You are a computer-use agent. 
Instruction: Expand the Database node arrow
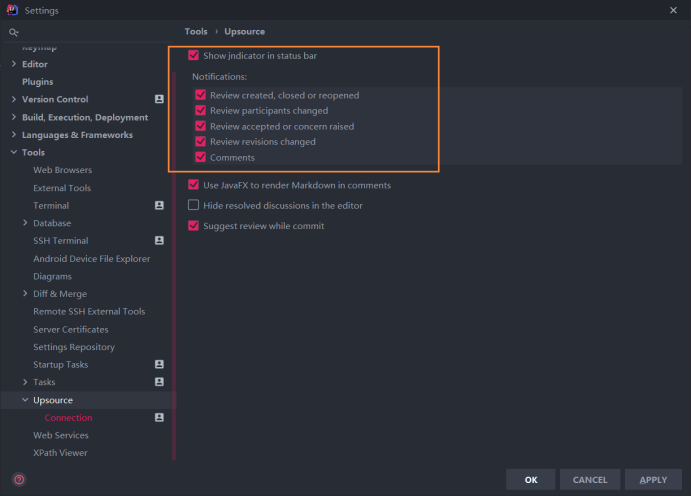[x=25, y=223]
